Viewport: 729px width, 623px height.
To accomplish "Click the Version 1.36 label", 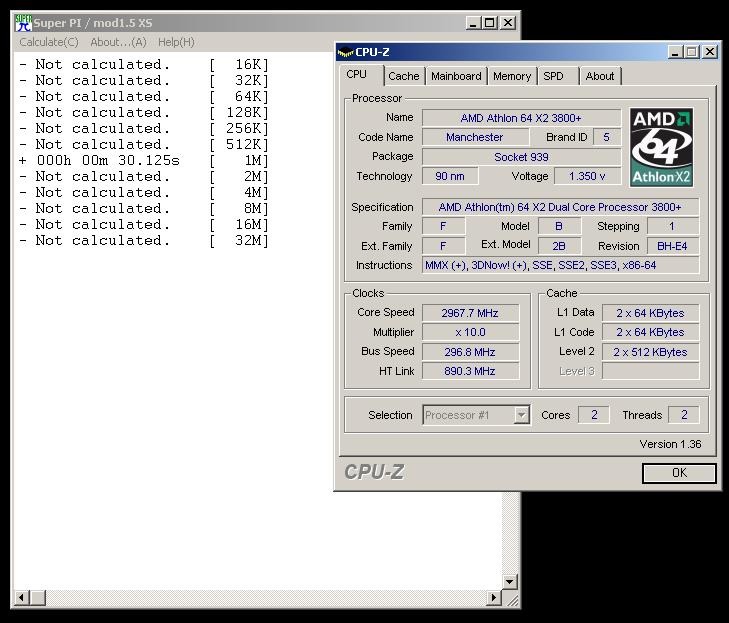I will (670, 444).
